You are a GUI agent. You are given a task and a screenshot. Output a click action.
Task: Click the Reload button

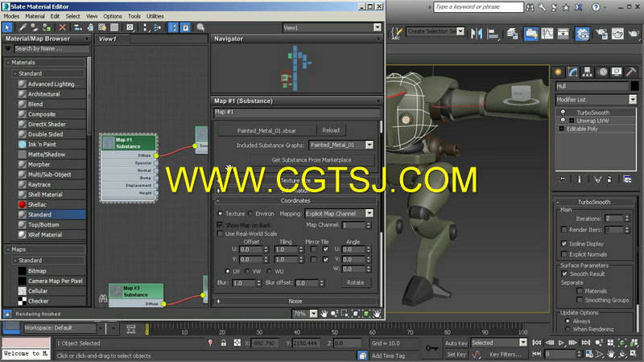coord(331,130)
